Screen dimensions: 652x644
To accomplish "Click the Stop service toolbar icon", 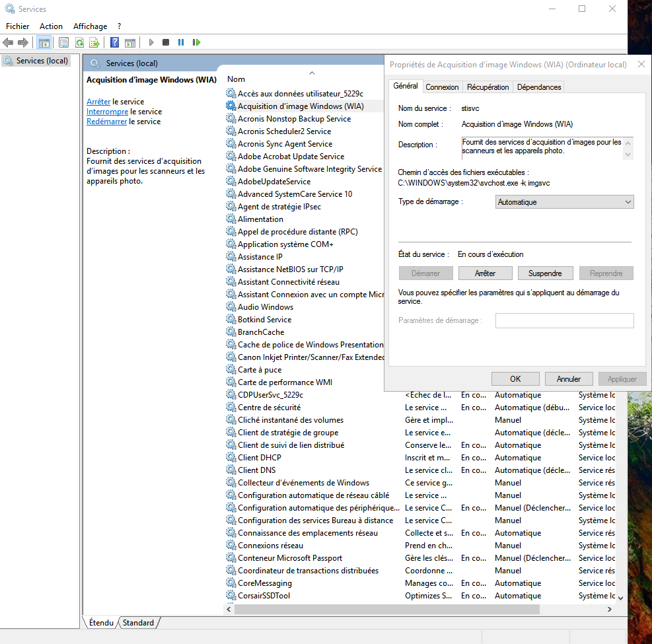I will coord(165,42).
